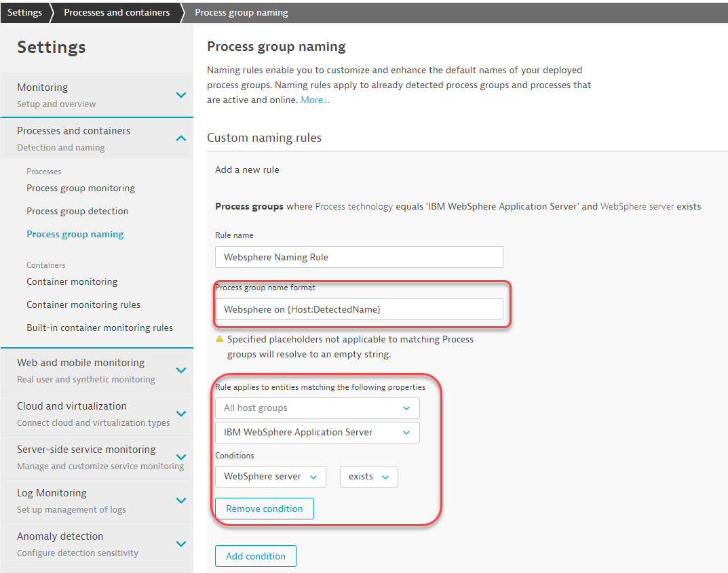The width and height of the screenshot is (728, 573).
Task: Open IBM WebSphere Application Server technology dropdown
Action: (317, 433)
